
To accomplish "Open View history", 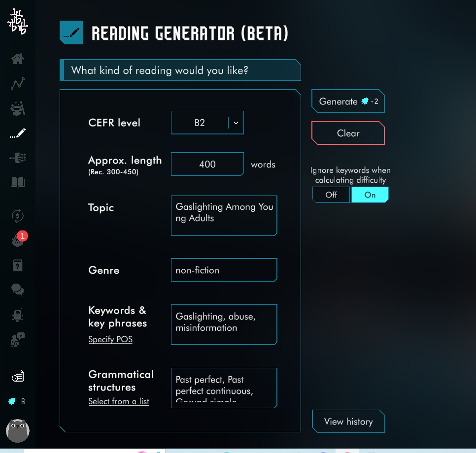I will point(348,422).
